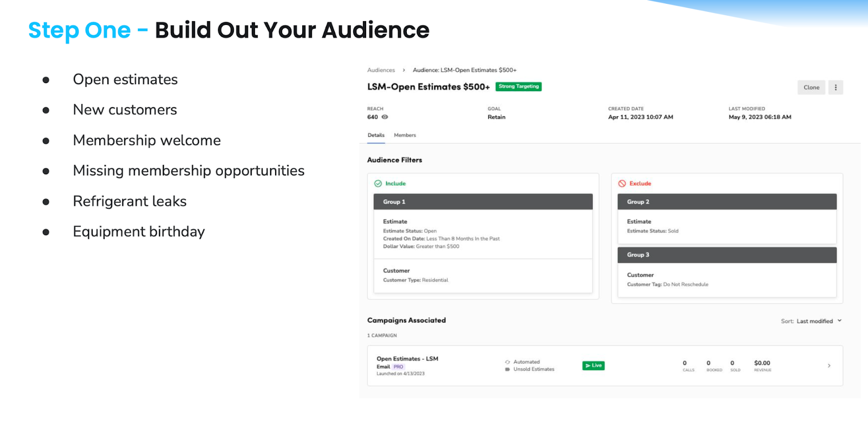Open the three-dot options menu beside Clone
The image size is (868, 430).
(x=835, y=87)
